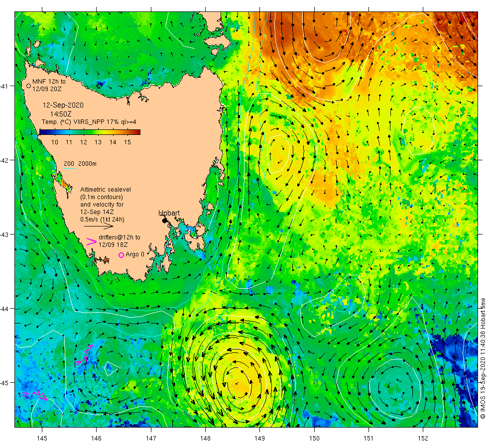Click the '(0.1m contours)' legend text
This screenshot has width=488, height=448.
click(102, 197)
